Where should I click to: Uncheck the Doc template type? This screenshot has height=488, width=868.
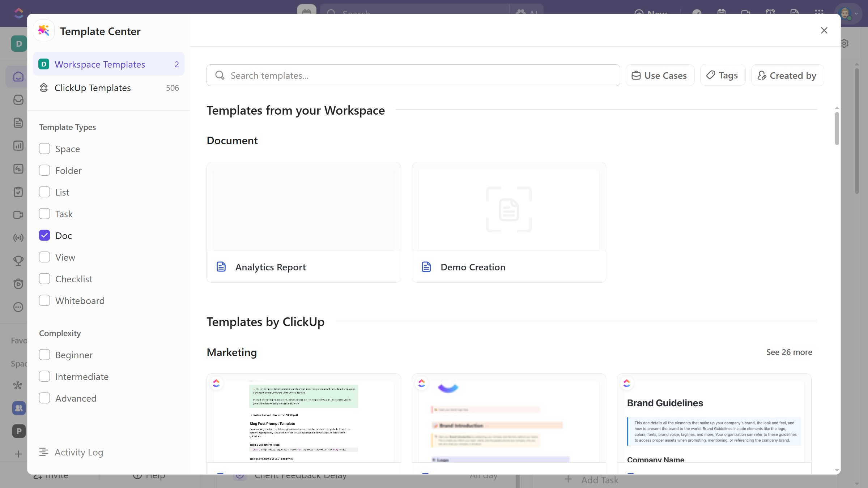pos(44,235)
